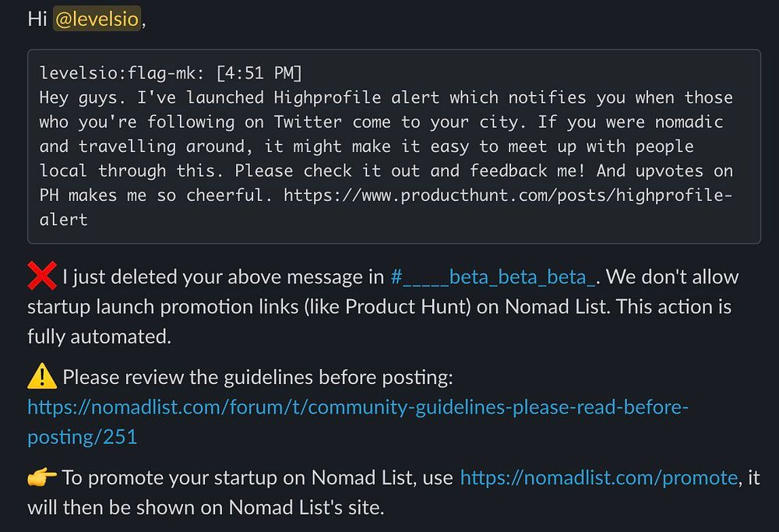Screen dimensions: 779x532
Task: Click "Please review the guidelines before posting" text
Action: coord(257,378)
